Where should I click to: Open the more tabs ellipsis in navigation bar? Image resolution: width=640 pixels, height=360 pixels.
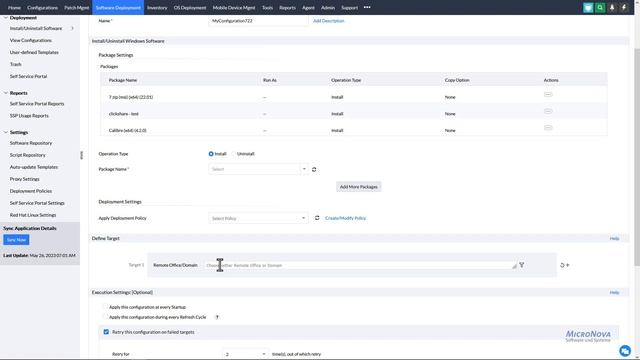click(367, 7)
